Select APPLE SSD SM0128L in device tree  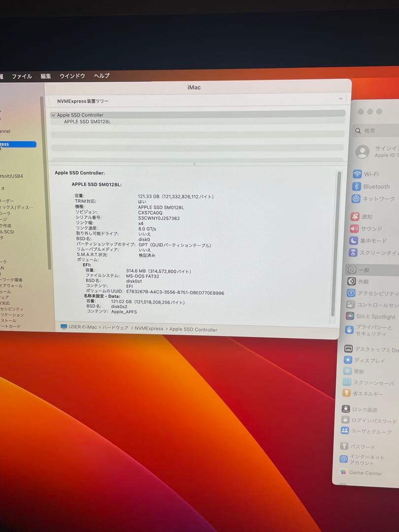pos(87,121)
